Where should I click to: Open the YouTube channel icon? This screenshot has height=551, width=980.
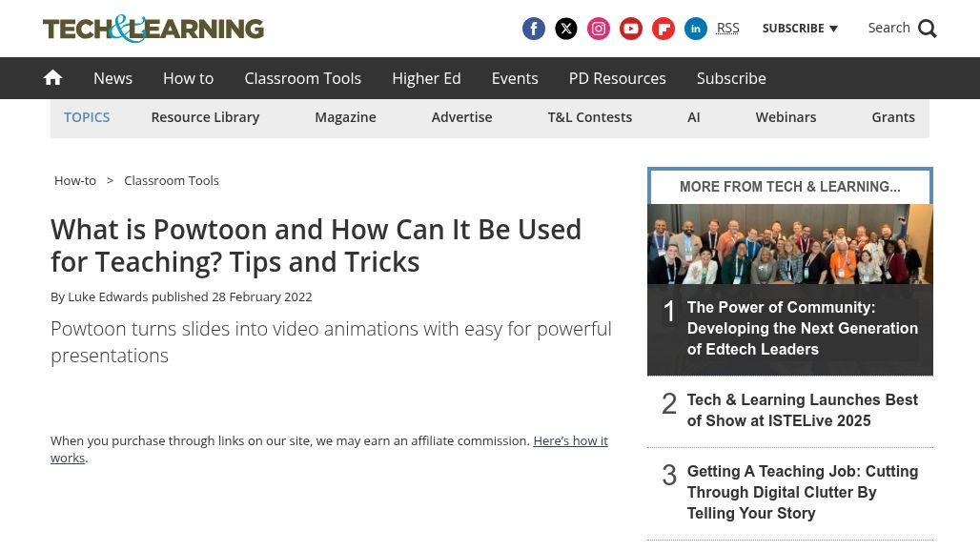631,29
